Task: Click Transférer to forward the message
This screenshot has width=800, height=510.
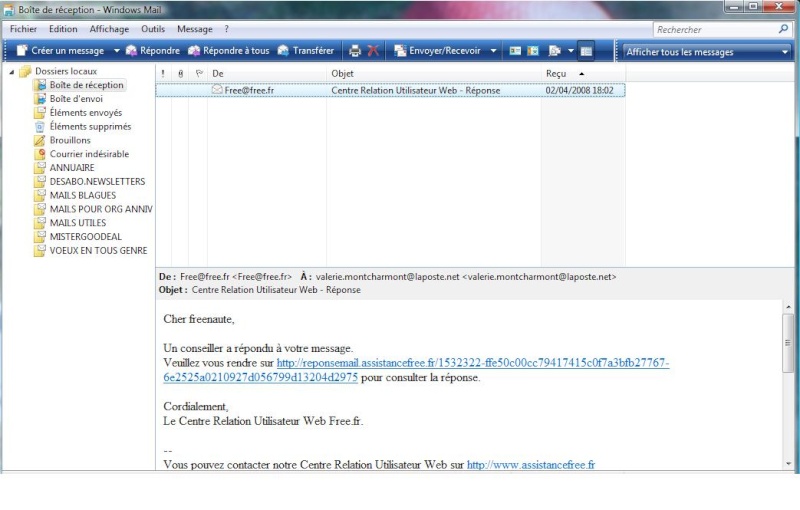Action: click(306, 50)
